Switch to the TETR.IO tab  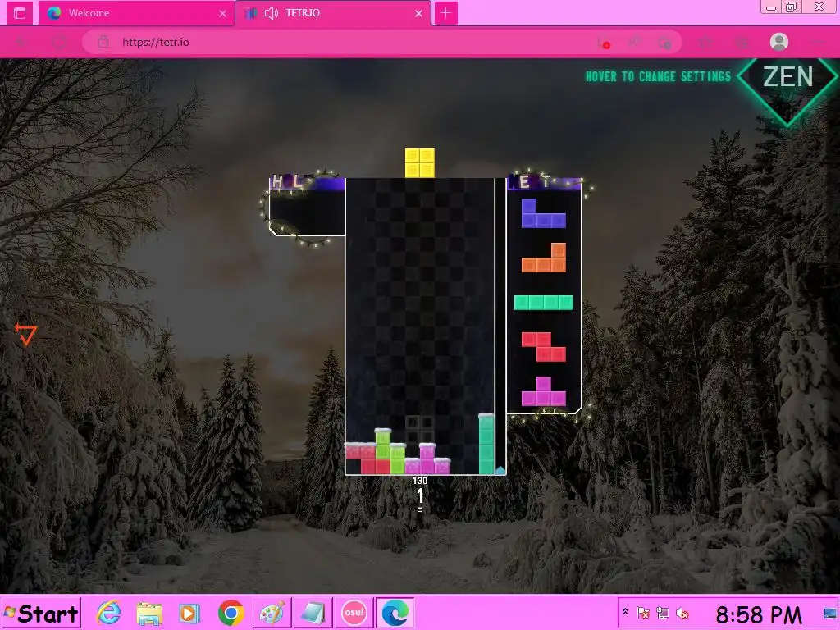click(333, 13)
